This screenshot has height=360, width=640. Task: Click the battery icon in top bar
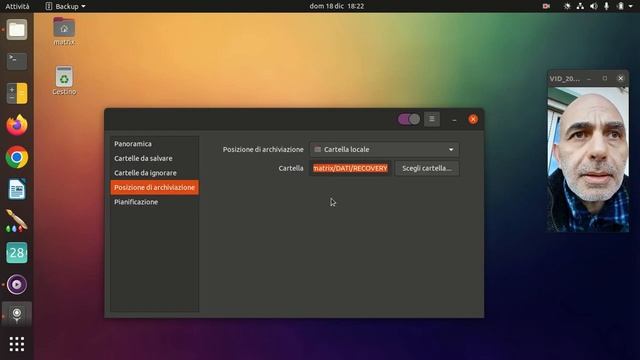point(620,6)
